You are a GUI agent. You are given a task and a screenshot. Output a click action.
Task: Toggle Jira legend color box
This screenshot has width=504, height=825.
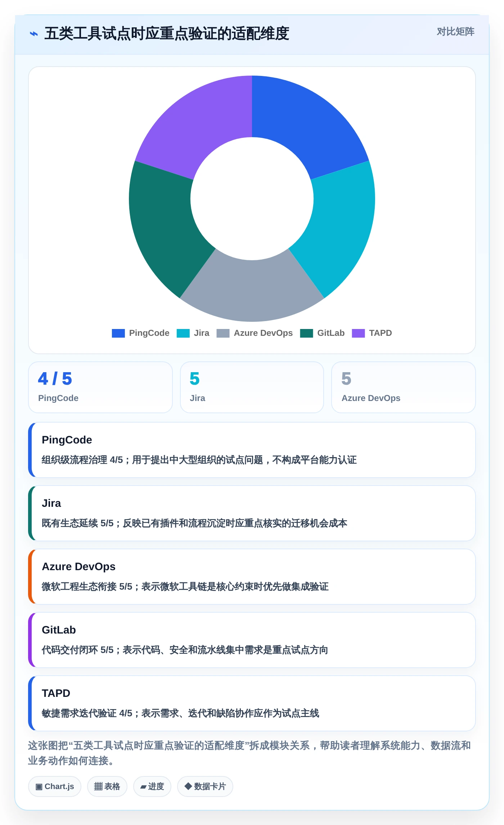click(x=183, y=333)
